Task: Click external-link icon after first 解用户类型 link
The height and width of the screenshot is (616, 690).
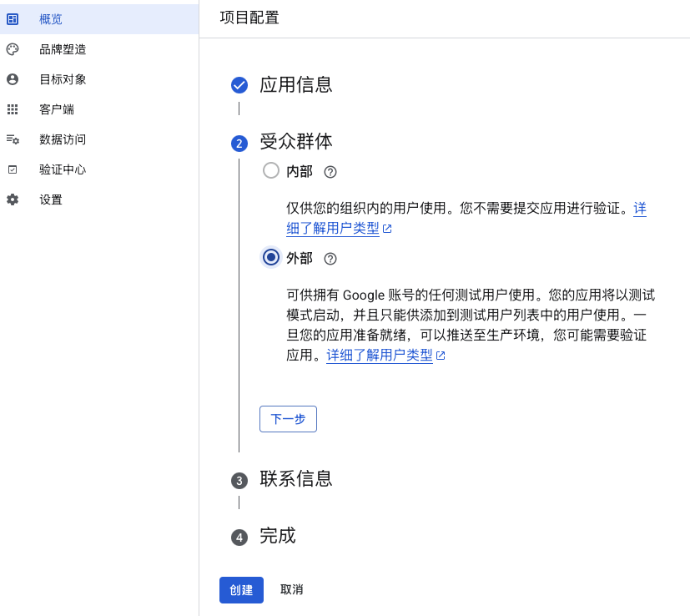Action: pyautogui.click(x=387, y=229)
